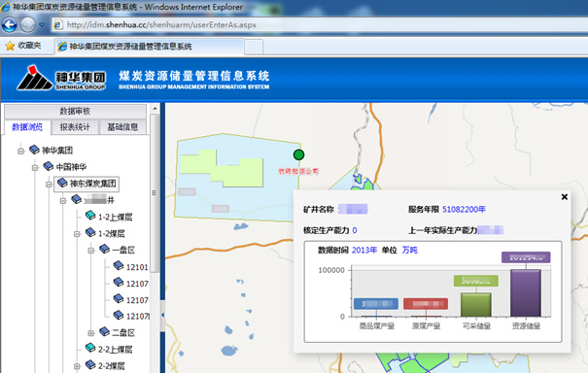
Task: Switch to the 报表统计 tab
Action: pyautogui.click(x=75, y=127)
